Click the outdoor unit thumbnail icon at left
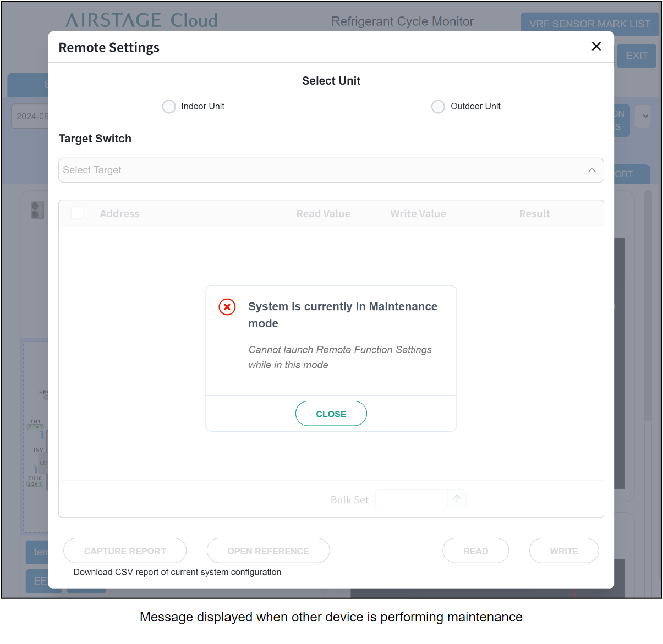 [x=37, y=210]
